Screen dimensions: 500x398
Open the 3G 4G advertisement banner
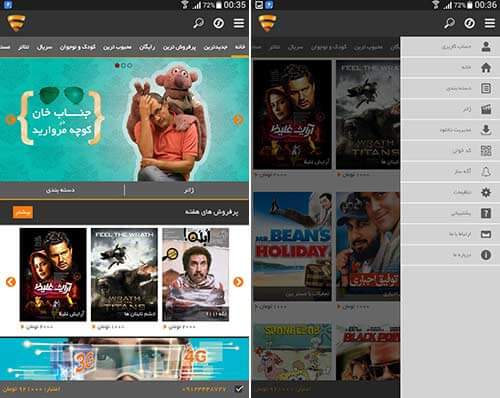(x=124, y=359)
